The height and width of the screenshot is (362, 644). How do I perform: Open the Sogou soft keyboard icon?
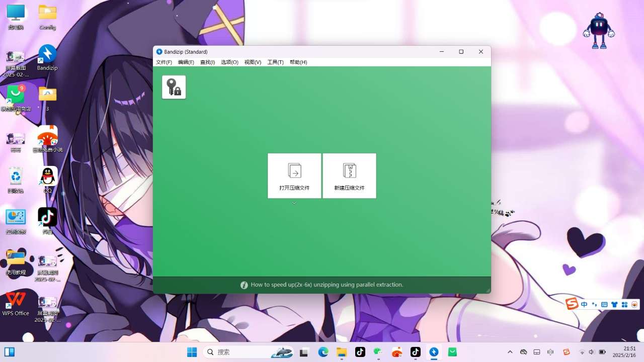[604, 305]
